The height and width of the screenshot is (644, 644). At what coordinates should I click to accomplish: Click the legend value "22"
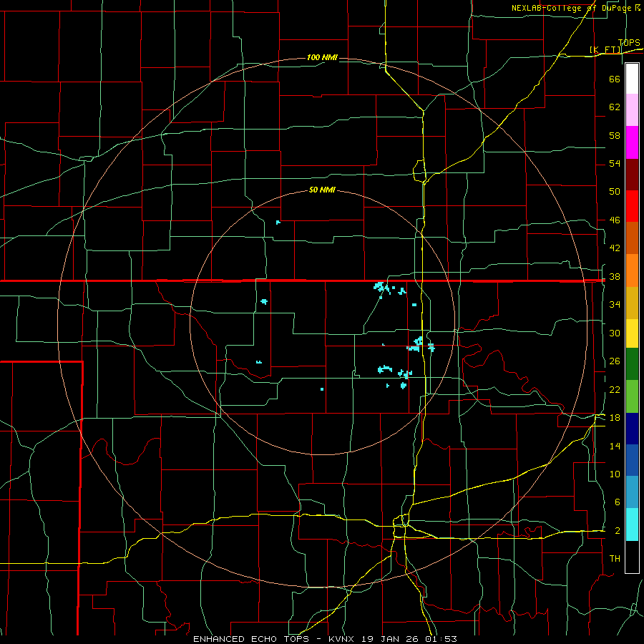point(615,389)
